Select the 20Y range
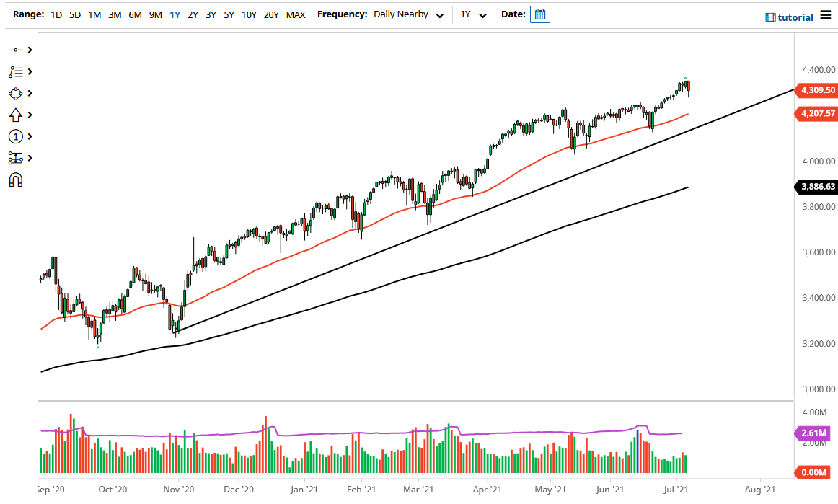Screen dimensions: 838x504 pyautogui.click(x=271, y=14)
